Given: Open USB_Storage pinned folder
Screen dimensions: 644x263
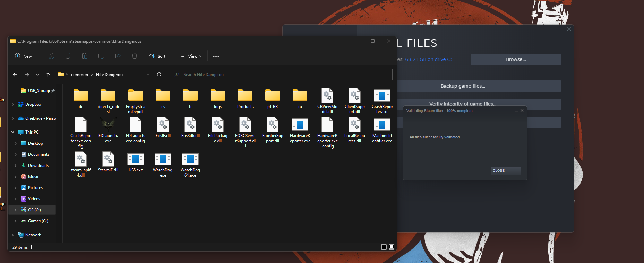Looking at the screenshot, I should tap(37, 91).
